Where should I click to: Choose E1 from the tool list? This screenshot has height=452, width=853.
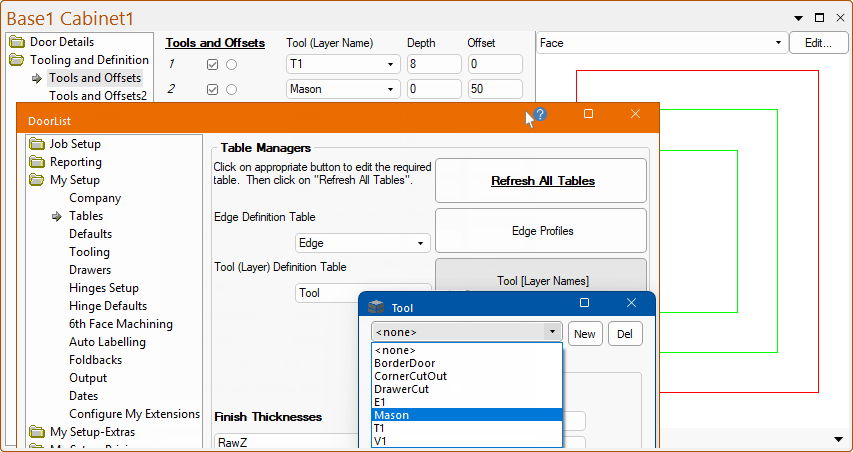click(x=467, y=403)
